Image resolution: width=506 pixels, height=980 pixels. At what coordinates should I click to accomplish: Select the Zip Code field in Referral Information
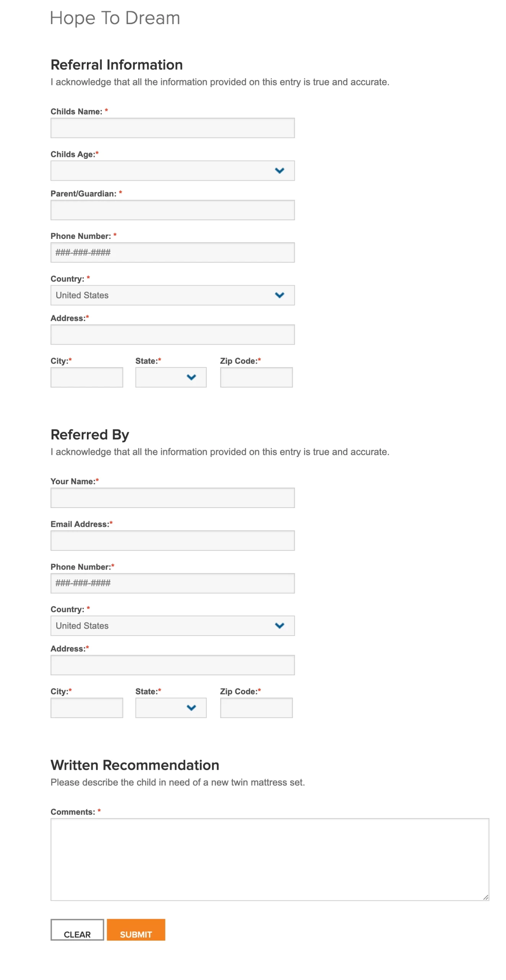[256, 377]
